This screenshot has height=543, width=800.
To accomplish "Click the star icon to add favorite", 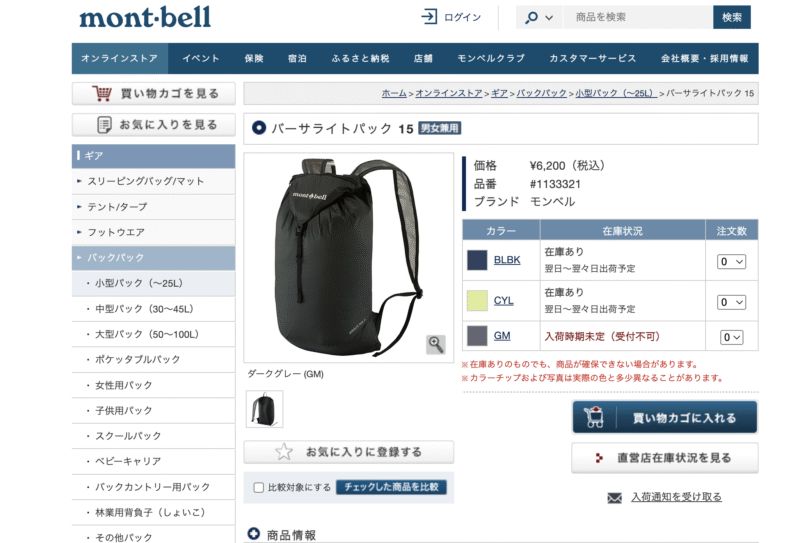I will (x=284, y=452).
